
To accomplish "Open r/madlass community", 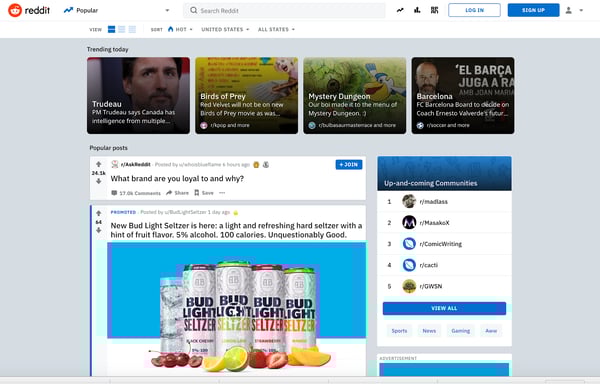I will [434, 202].
